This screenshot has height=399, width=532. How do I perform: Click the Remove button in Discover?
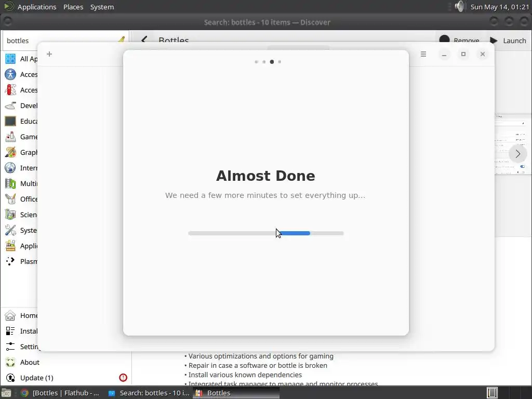pyautogui.click(x=459, y=40)
